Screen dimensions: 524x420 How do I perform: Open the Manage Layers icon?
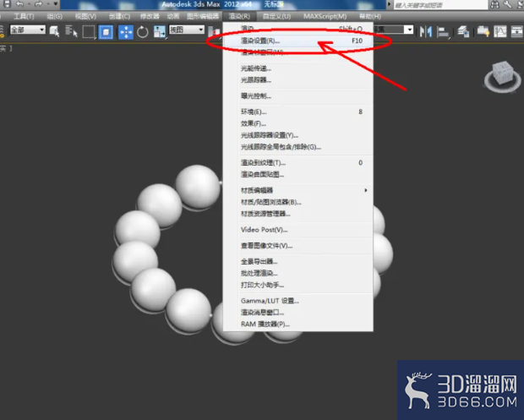pos(463,32)
